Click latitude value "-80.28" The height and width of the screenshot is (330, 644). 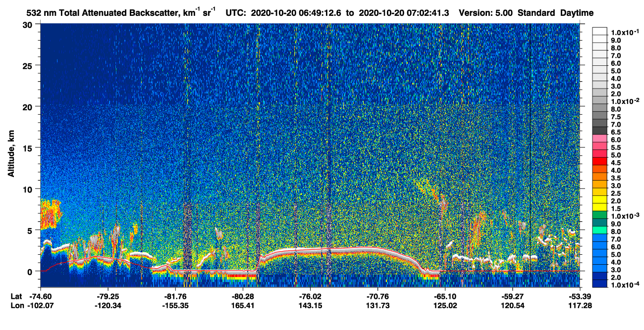(243, 296)
